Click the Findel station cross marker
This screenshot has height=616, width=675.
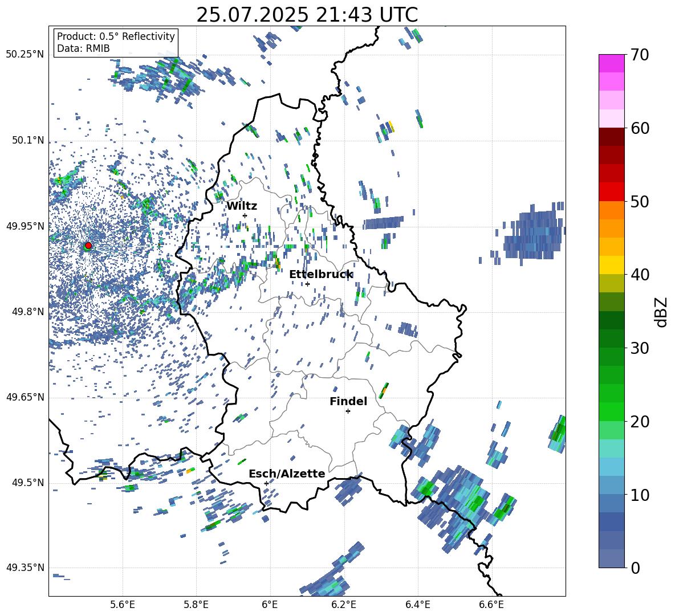coord(348,411)
